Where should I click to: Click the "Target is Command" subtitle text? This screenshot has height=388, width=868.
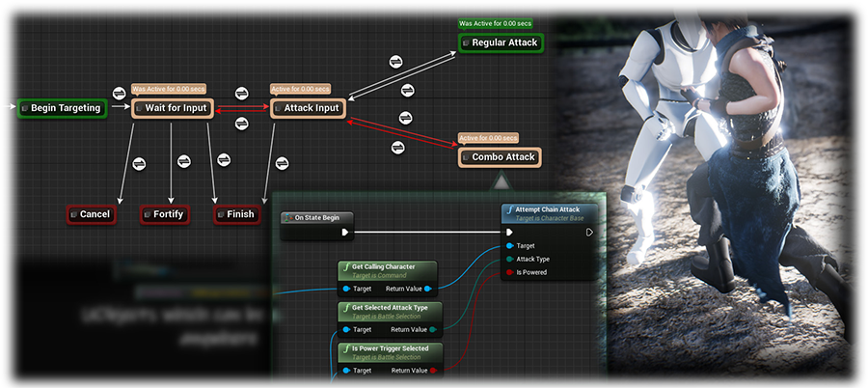pos(379,275)
